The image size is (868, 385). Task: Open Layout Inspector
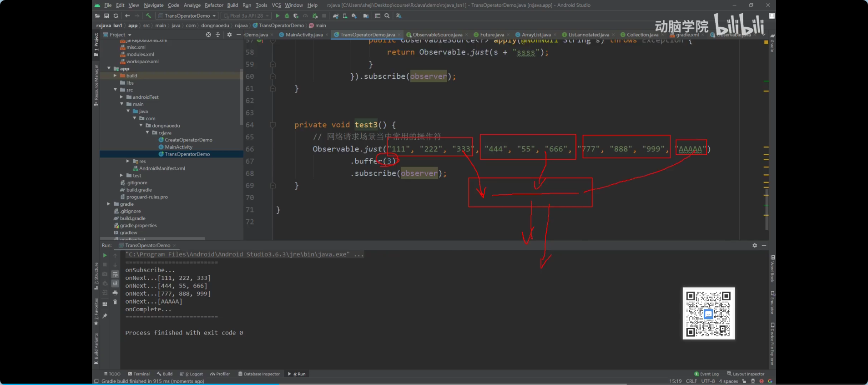[x=746, y=374]
